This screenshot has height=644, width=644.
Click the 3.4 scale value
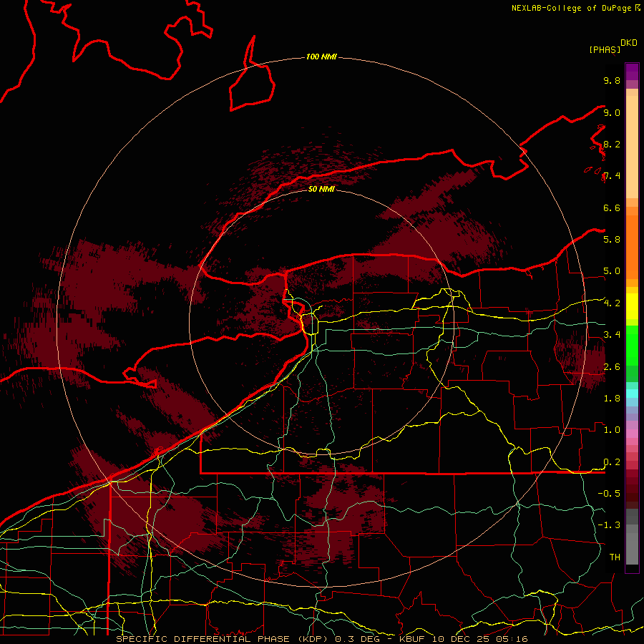click(612, 335)
